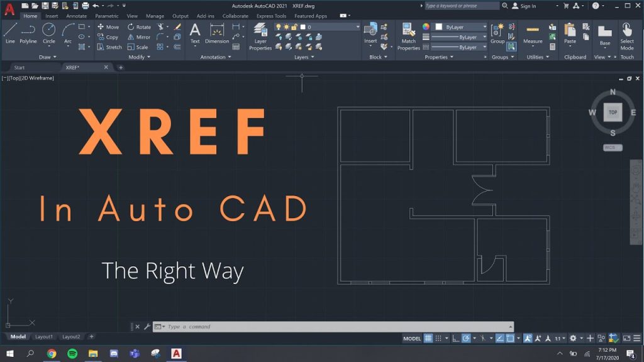
Task: Open the ByLayer color dropdown
Action: [x=460, y=26]
